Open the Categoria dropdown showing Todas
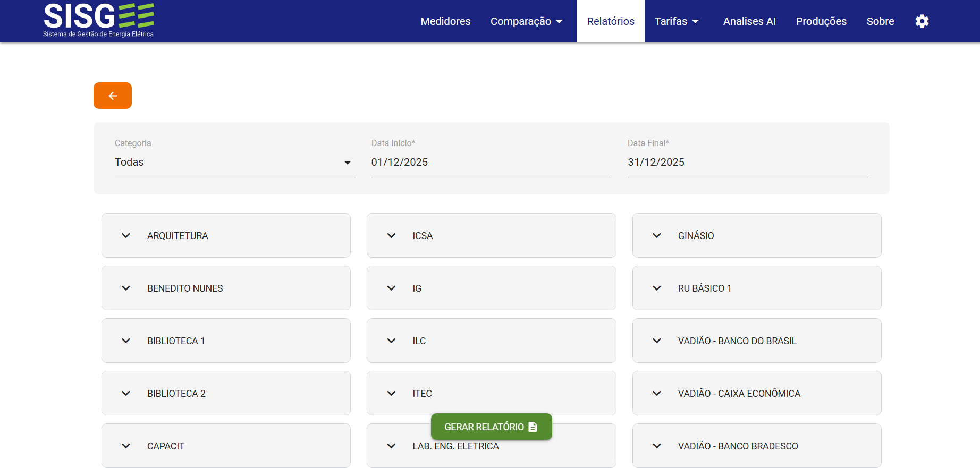The height and width of the screenshot is (468, 980). point(235,162)
